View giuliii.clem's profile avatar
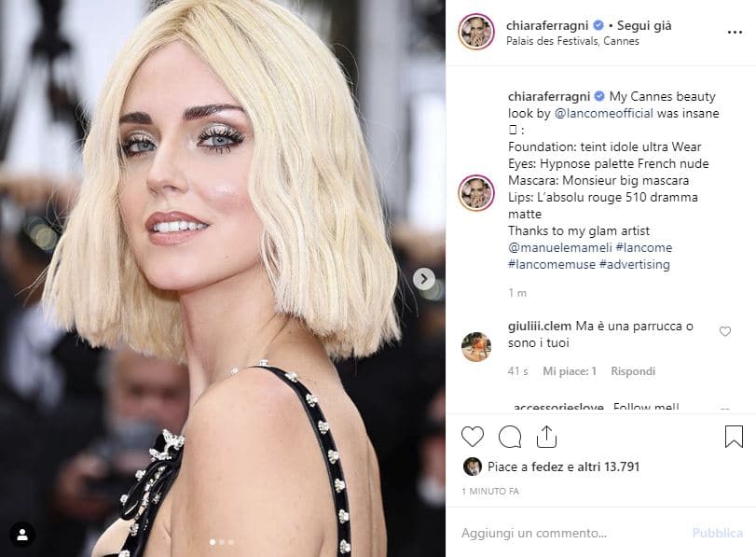 pyautogui.click(x=475, y=346)
